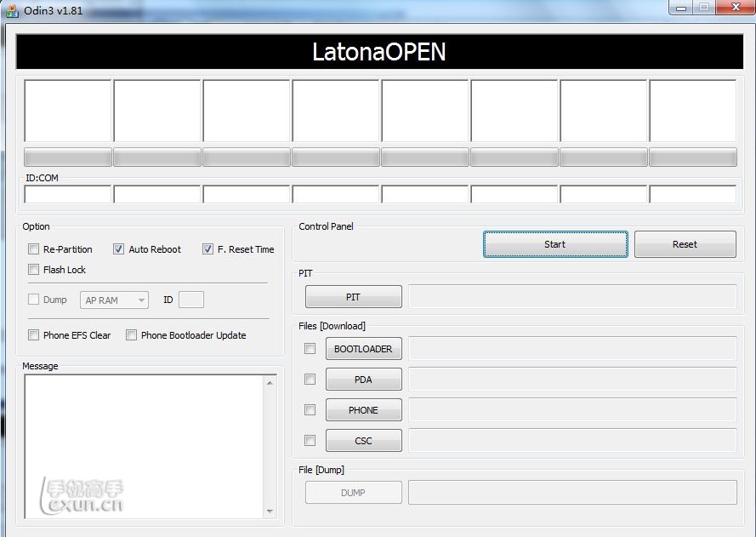Click the BOOTLOADER file button
This screenshot has height=537, width=756.
pyautogui.click(x=363, y=348)
